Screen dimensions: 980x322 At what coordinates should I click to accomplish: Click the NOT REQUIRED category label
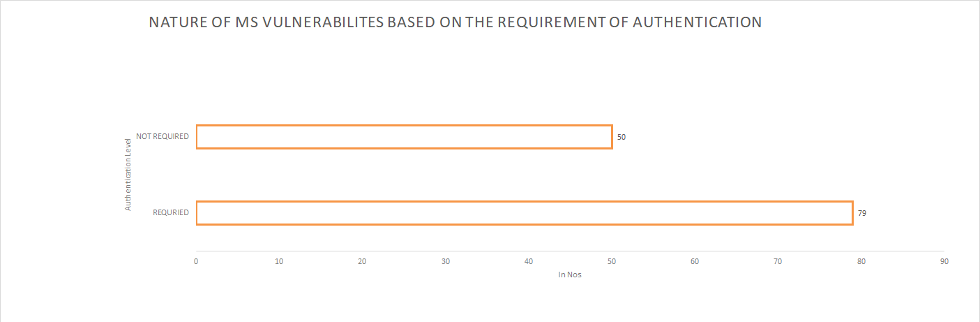tap(163, 136)
